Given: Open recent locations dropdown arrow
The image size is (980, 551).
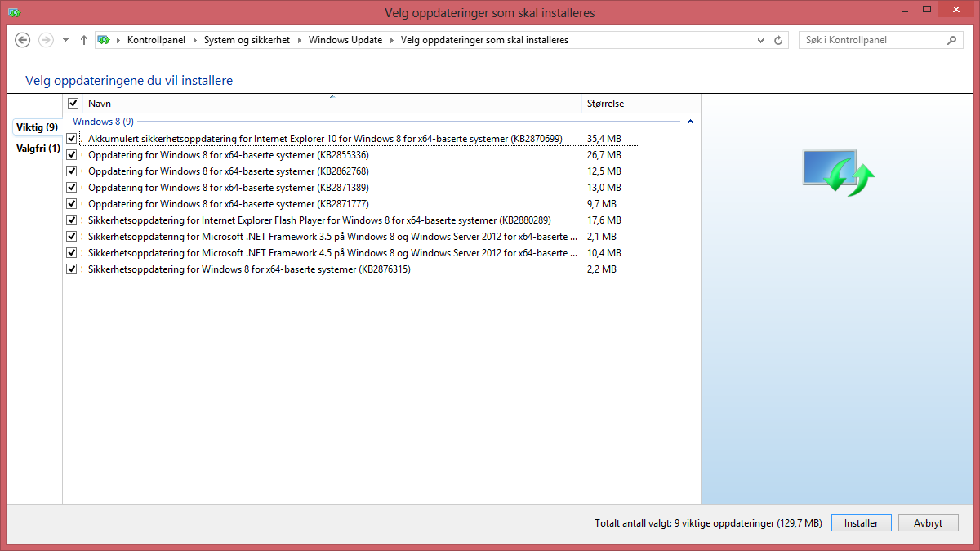Looking at the screenshot, I should point(66,40).
